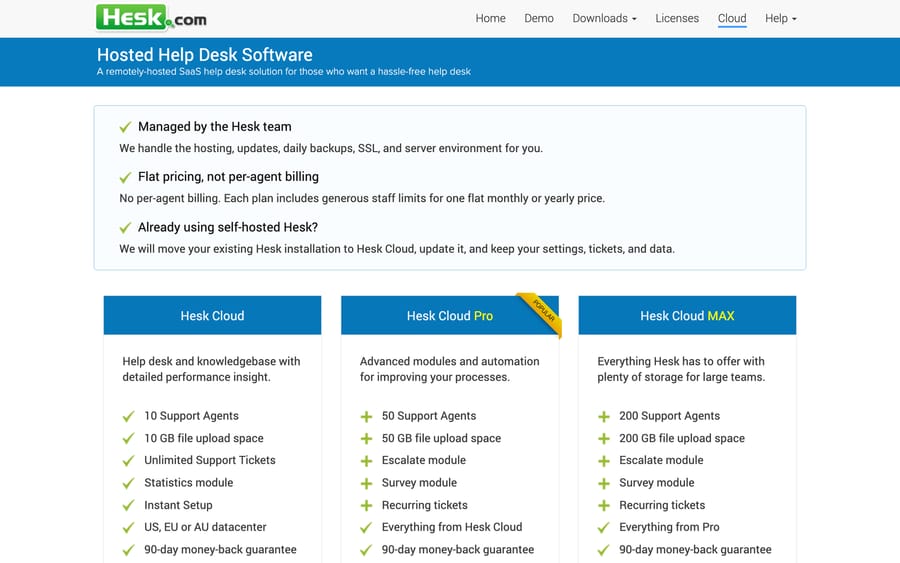
Task: Click plus icon by Recurring tickets in MAX plan
Action: (604, 506)
